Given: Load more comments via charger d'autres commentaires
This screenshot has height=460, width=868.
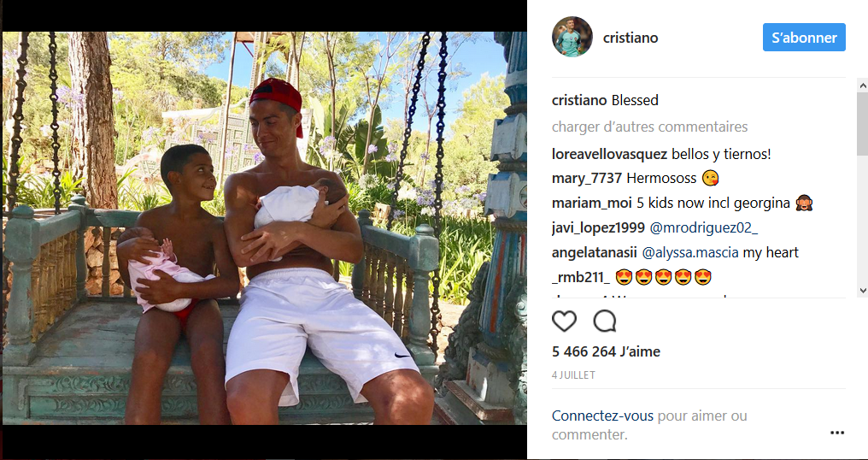Looking at the screenshot, I should click(x=649, y=127).
